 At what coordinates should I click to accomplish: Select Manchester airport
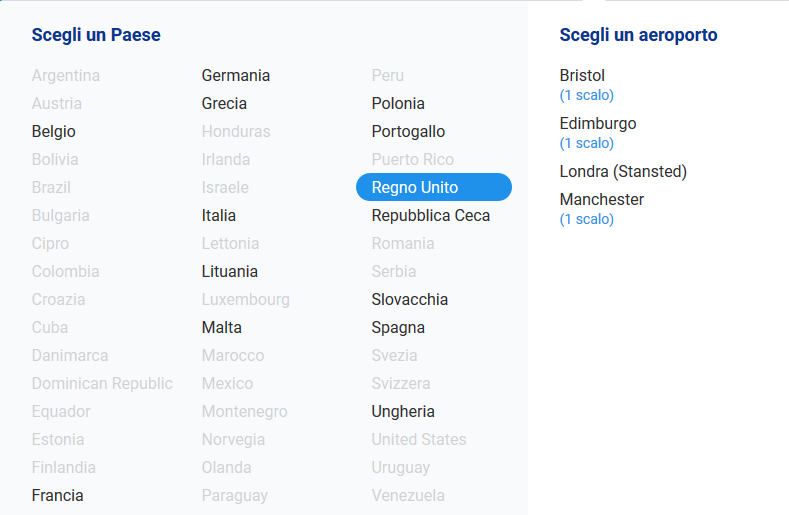point(602,200)
